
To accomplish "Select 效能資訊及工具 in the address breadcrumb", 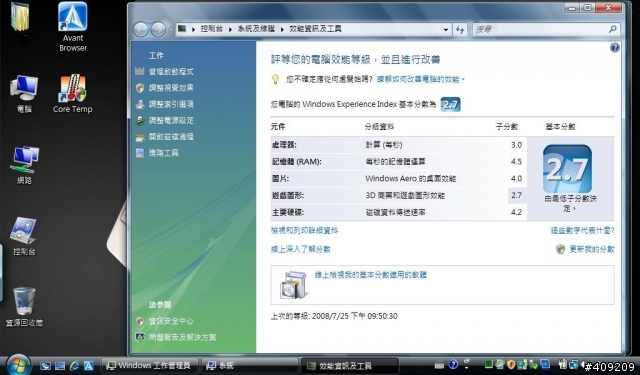I will click(316, 29).
